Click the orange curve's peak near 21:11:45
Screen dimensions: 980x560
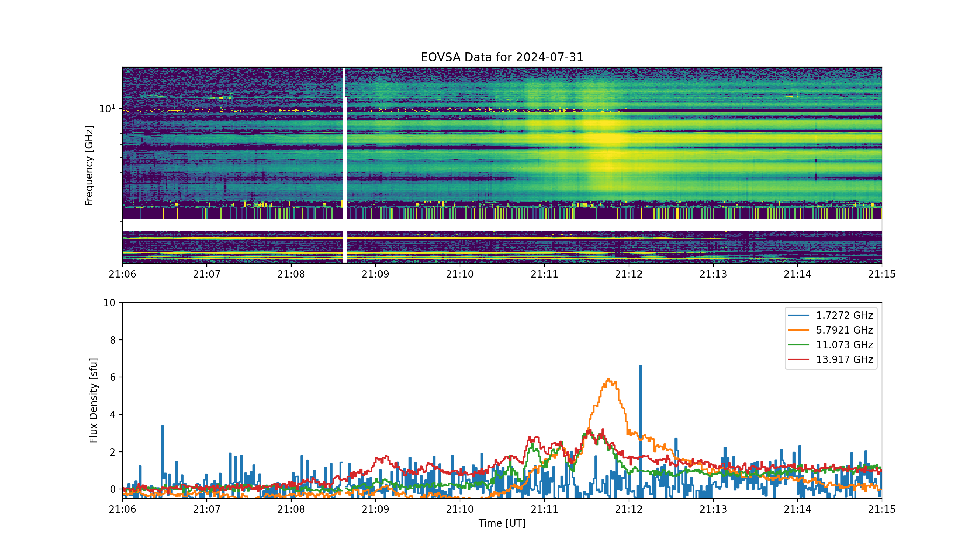click(x=608, y=380)
